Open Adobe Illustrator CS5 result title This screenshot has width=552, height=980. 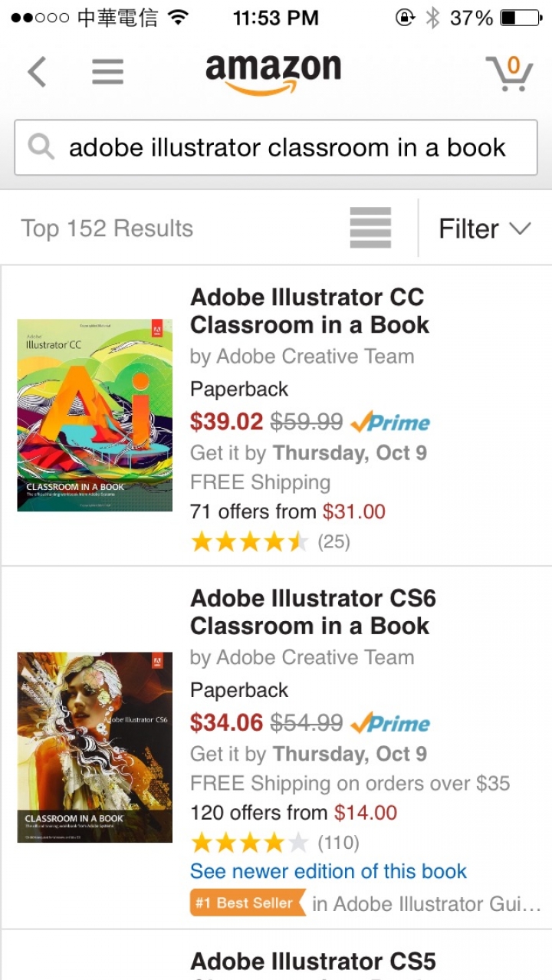[x=313, y=961]
